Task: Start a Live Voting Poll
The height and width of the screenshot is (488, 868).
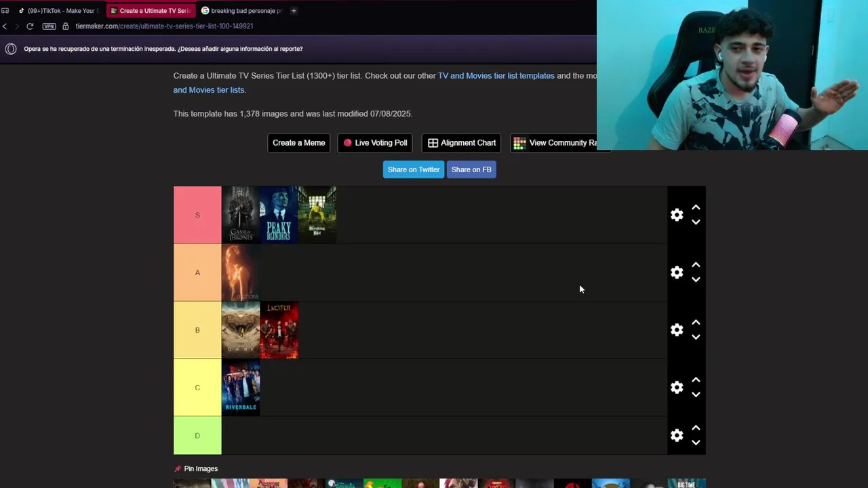Action: 375,143
